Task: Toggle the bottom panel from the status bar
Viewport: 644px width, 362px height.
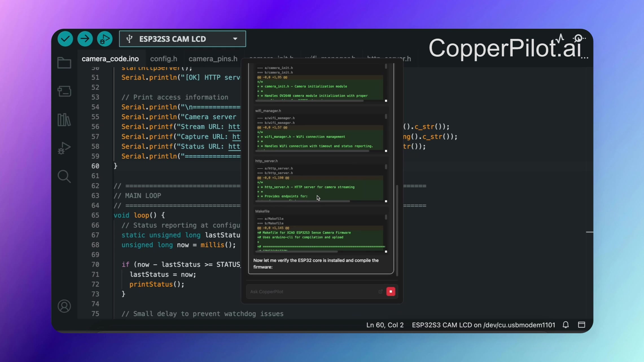Action: tap(582, 325)
